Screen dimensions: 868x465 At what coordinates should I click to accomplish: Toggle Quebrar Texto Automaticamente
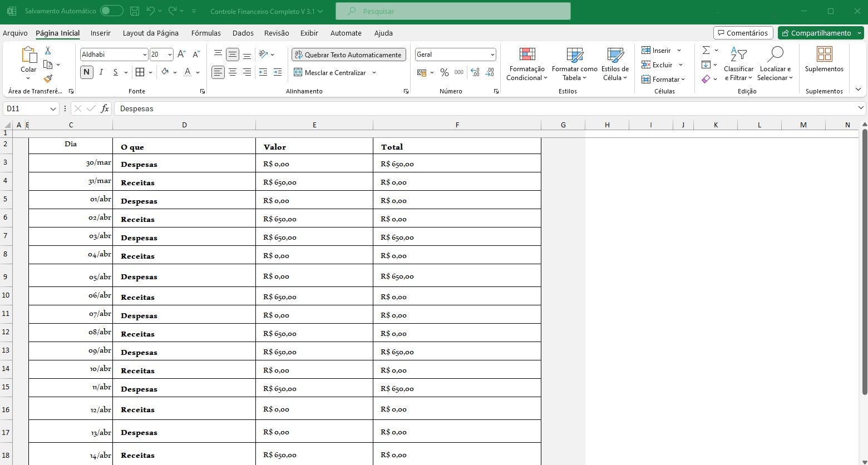[x=348, y=55]
